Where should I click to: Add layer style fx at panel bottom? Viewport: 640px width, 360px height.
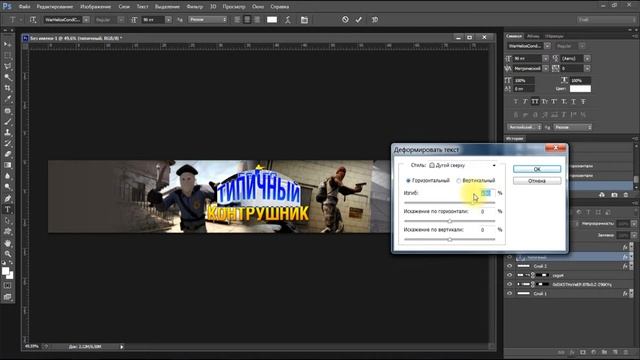point(572,352)
